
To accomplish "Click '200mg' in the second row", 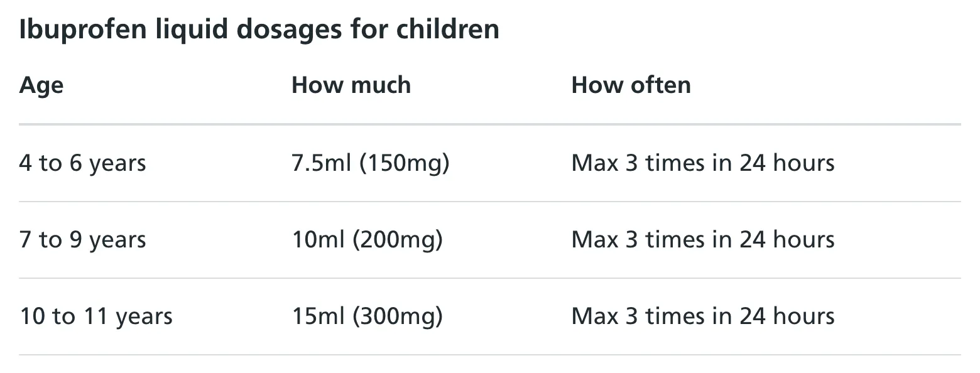I will [398, 240].
